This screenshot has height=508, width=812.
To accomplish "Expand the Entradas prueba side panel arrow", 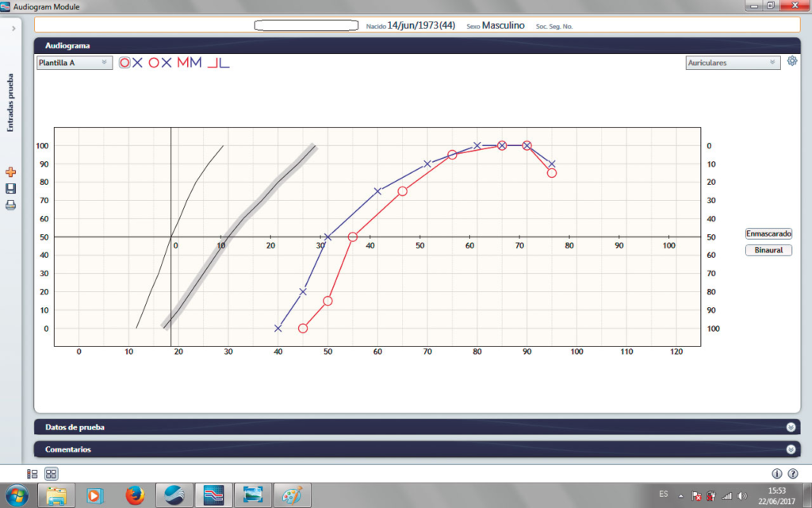I will [14, 28].
